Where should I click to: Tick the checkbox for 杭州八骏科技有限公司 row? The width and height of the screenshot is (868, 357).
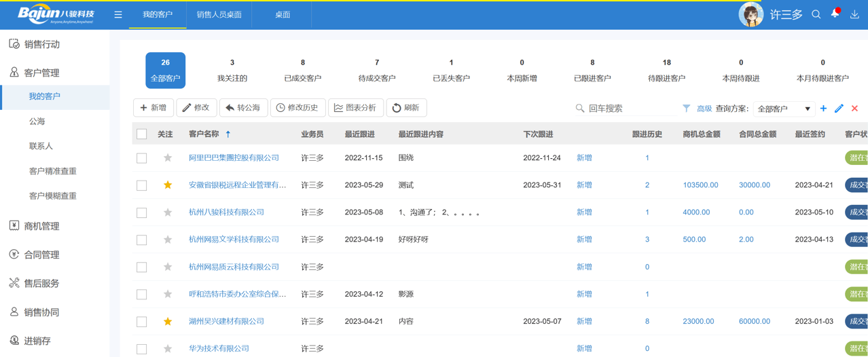click(142, 212)
